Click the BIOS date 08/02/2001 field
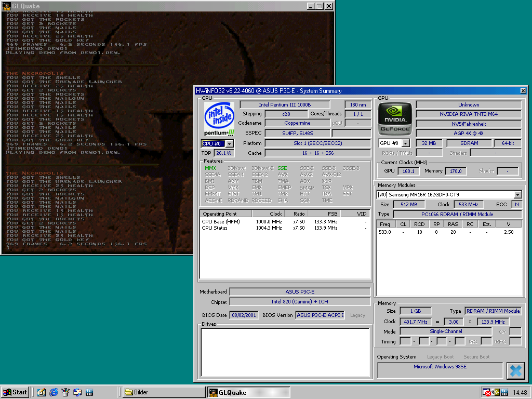This screenshot has height=399, width=532. [x=244, y=315]
